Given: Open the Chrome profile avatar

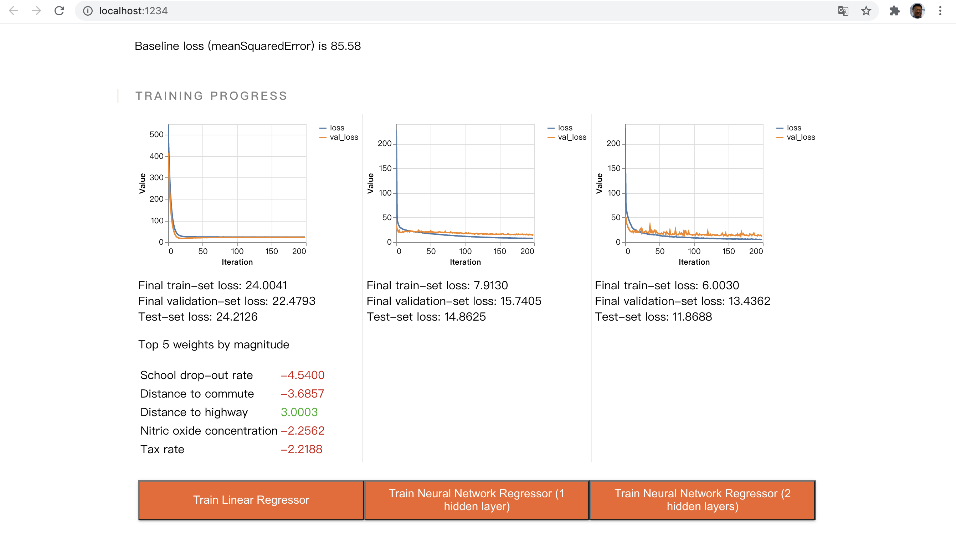Looking at the screenshot, I should coord(917,11).
